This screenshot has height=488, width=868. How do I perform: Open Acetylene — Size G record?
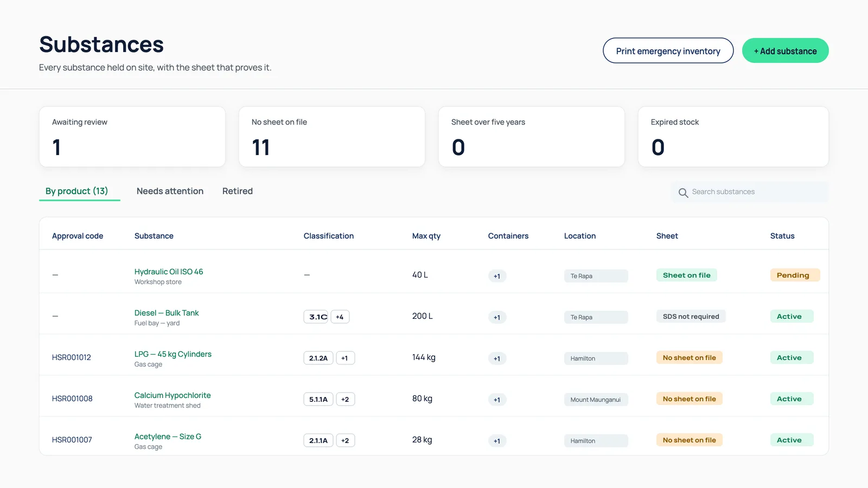(168, 436)
